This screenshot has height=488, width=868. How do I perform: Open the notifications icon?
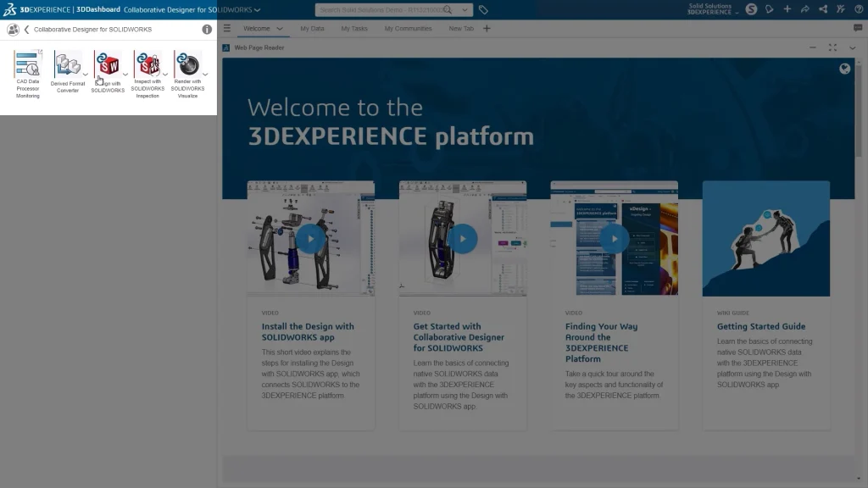(770, 9)
